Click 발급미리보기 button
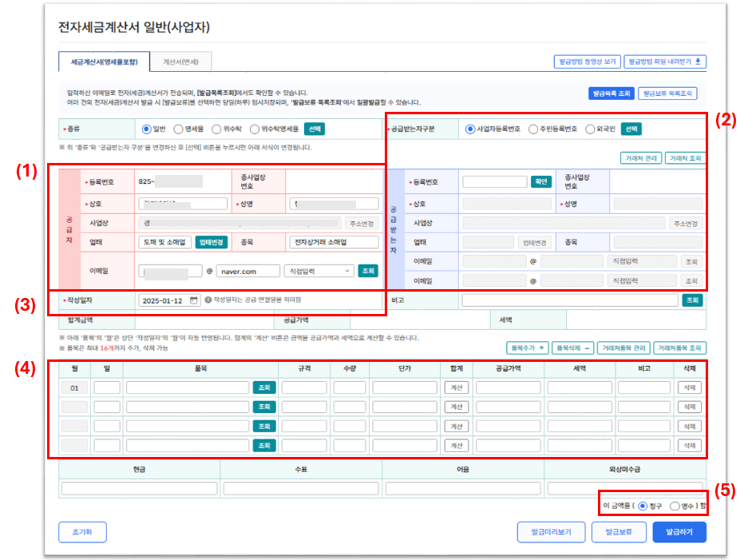The image size is (756, 560). tap(551, 532)
